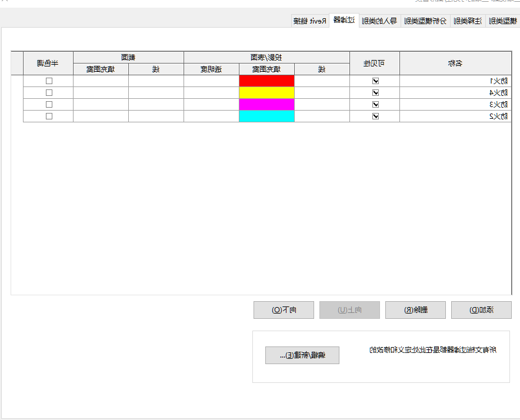Open the magenta fill pattern swatch of 防火3
This screenshot has height=420, width=520.
click(266, 105)
